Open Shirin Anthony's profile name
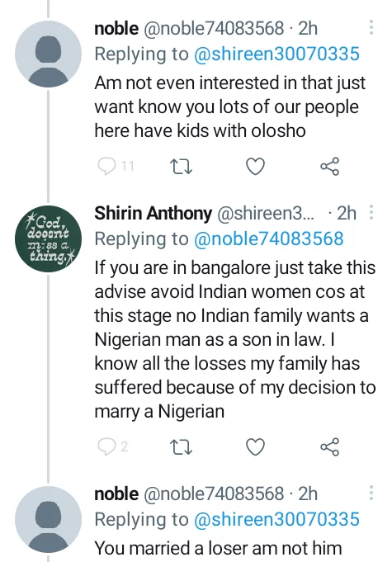This screenshot has width=392, height=562. pos(153,213)
